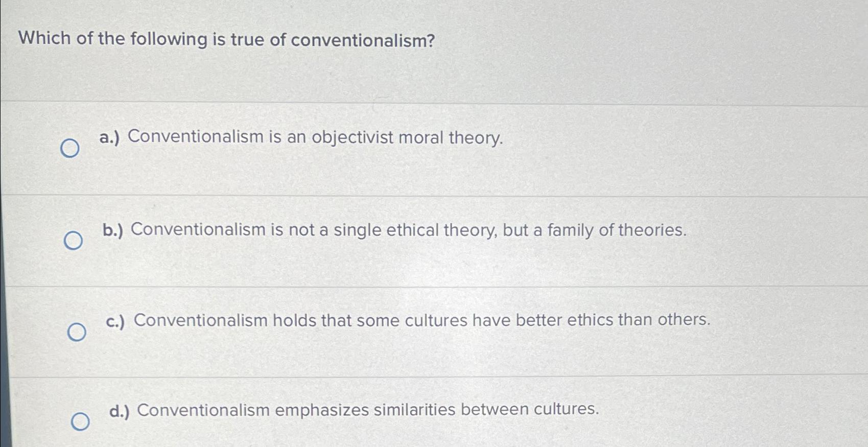Image resolution: width=868 pixels, height=447 pixels.
Task: Select the radio button for option c
Action: [77, 332]
